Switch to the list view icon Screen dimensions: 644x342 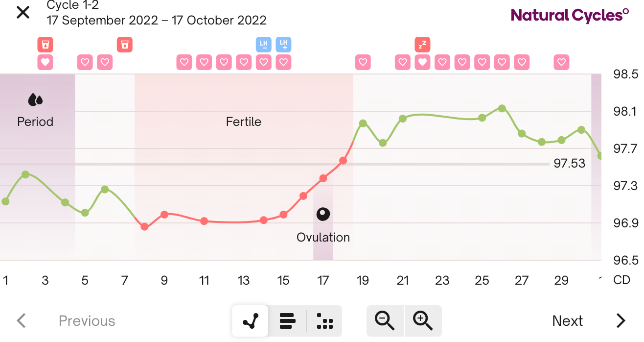coord(287,321)
